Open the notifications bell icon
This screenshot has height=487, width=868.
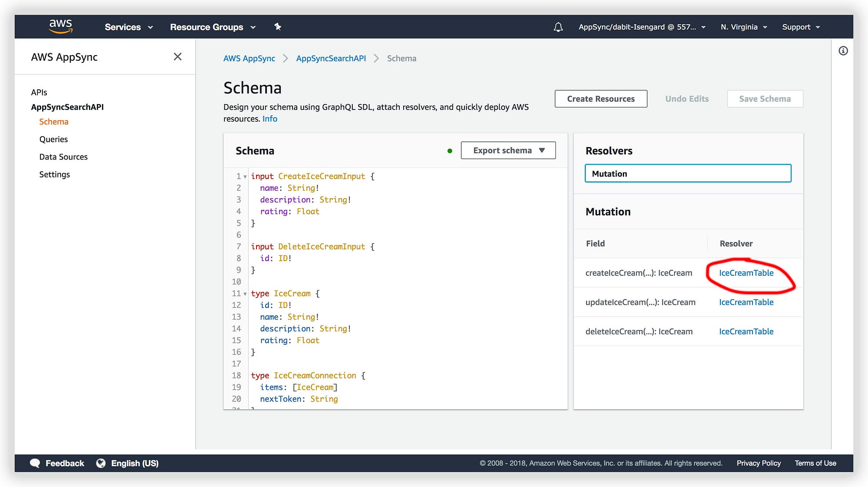coord(558,27)
